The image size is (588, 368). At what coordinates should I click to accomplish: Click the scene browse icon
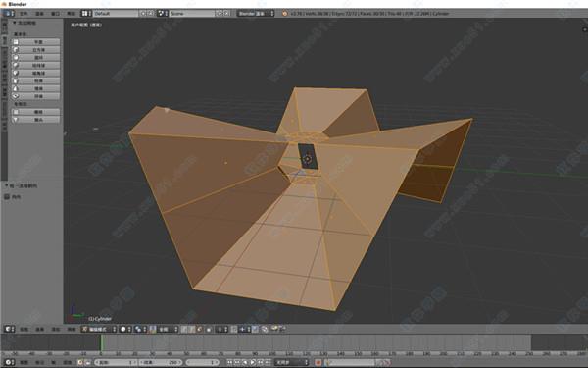click(163, 13)
